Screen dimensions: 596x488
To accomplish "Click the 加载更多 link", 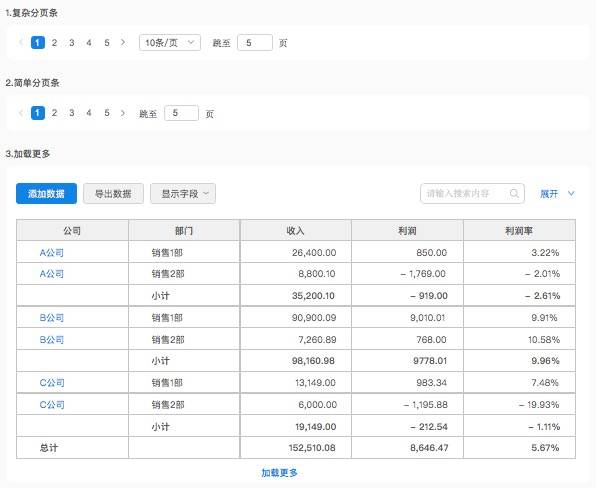I will [x=279, y=473].
